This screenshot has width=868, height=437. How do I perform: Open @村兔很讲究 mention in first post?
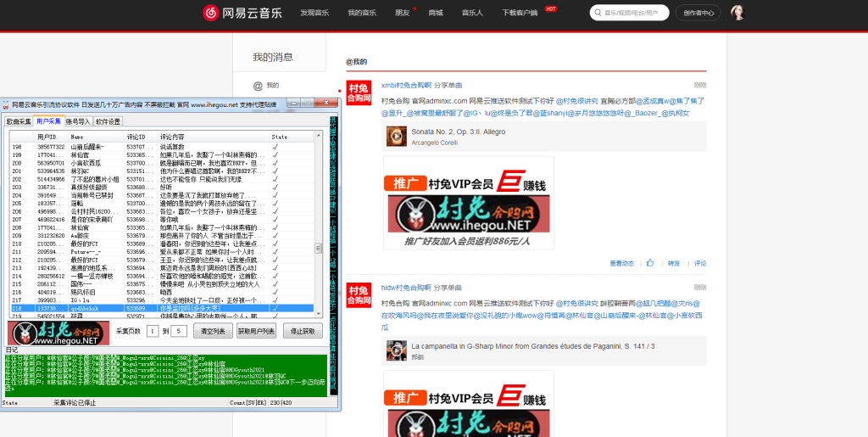(576, 101)
